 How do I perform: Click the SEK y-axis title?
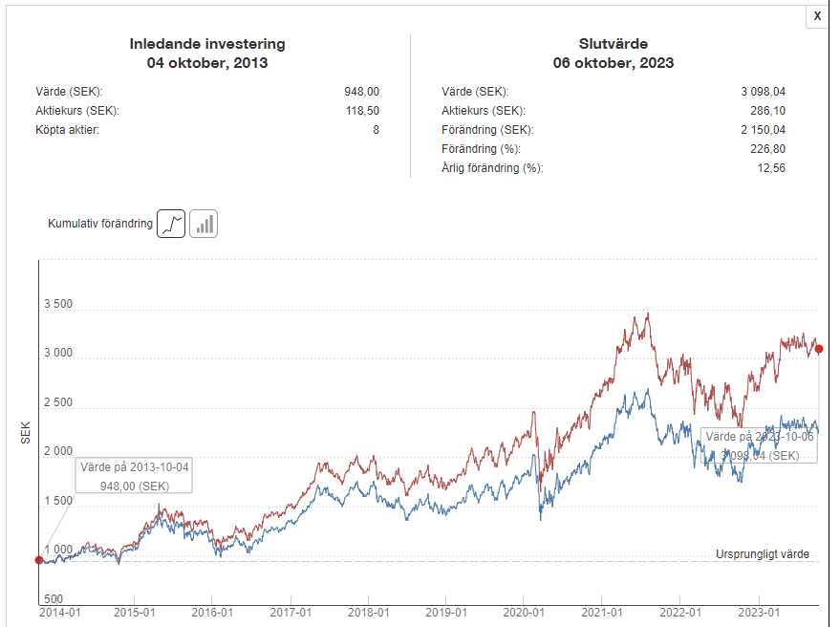pyautogui.click(x=26, y=432)
